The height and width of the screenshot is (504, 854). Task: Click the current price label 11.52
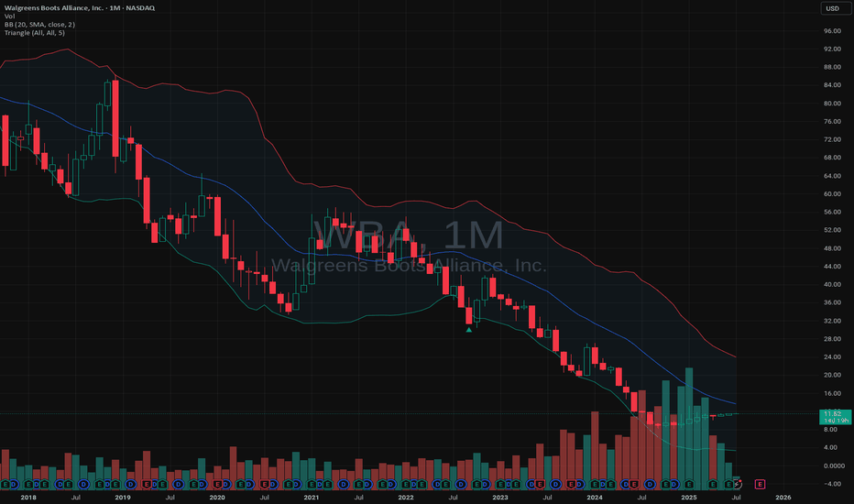835,417
